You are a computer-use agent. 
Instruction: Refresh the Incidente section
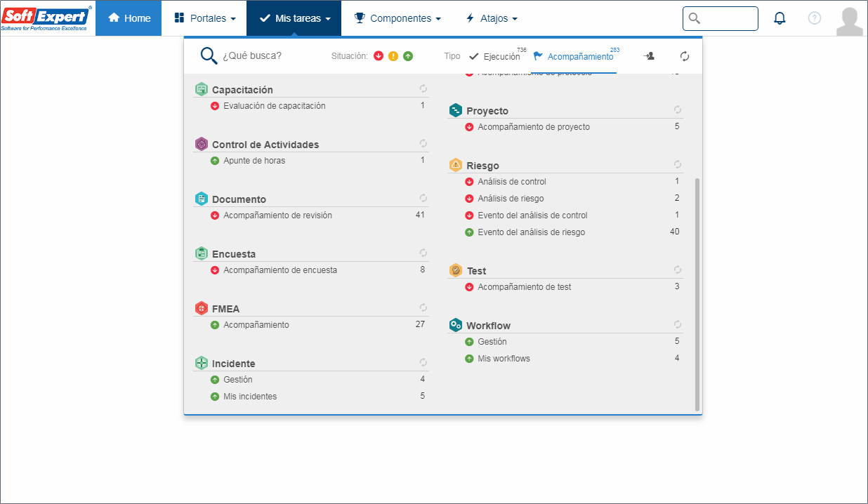[x=423, y=362]
